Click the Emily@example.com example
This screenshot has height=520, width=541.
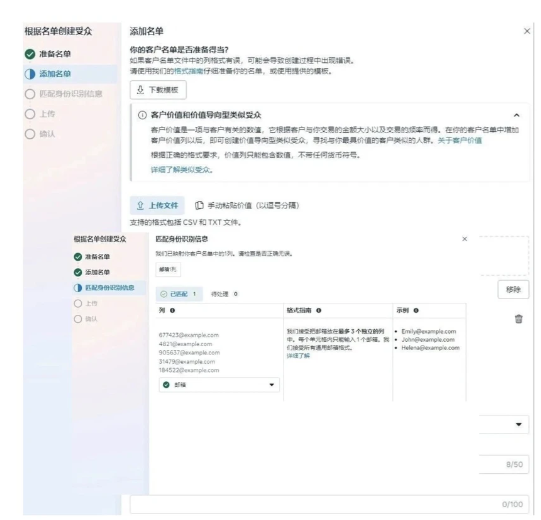point(429,332)
